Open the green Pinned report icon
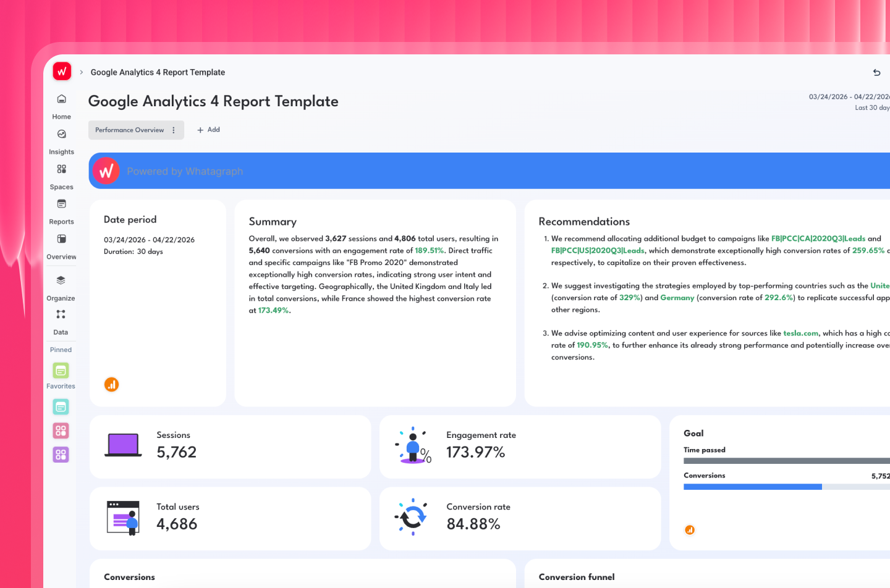 tap(60, 371)
